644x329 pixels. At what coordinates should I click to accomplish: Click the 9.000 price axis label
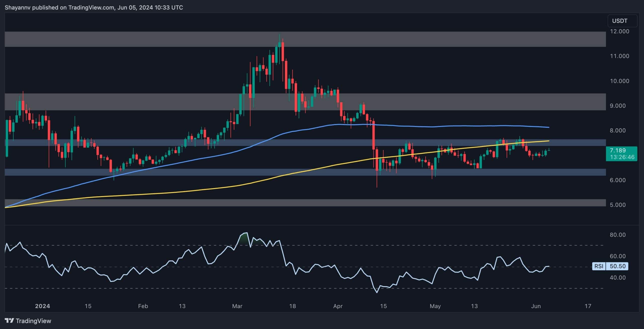pos(618,106)
